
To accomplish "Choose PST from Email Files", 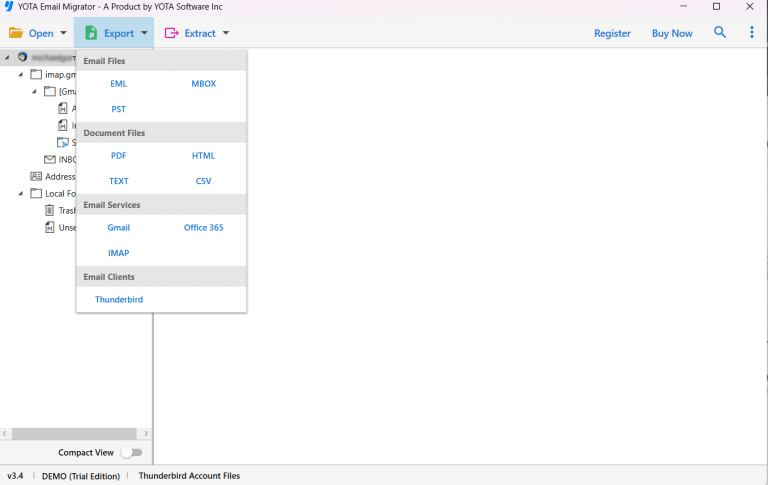I will click(118, 109).
